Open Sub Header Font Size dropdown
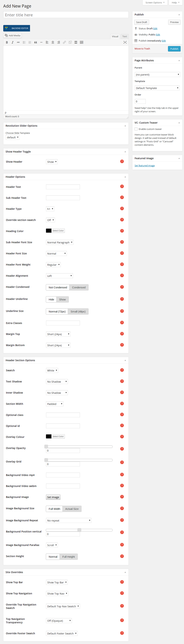The height and width of the screenshot is (644, 184). click(x=60, y=242)
